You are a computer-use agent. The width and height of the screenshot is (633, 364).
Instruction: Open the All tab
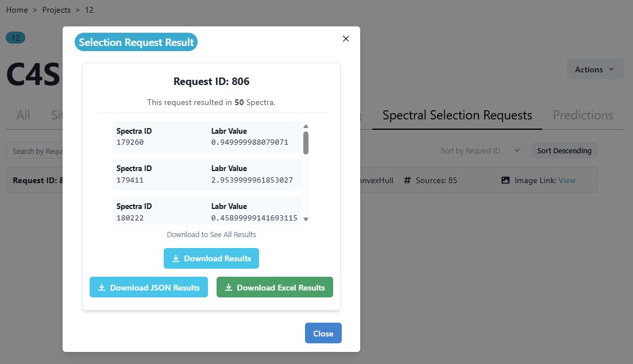click(23, 115)
